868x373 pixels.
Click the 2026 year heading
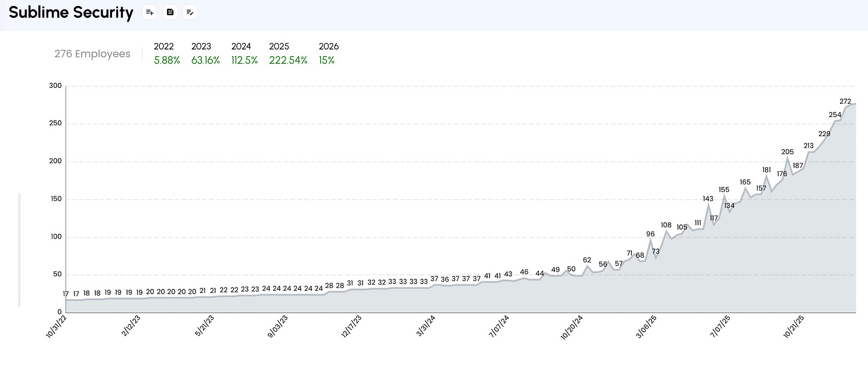[329, 47]
